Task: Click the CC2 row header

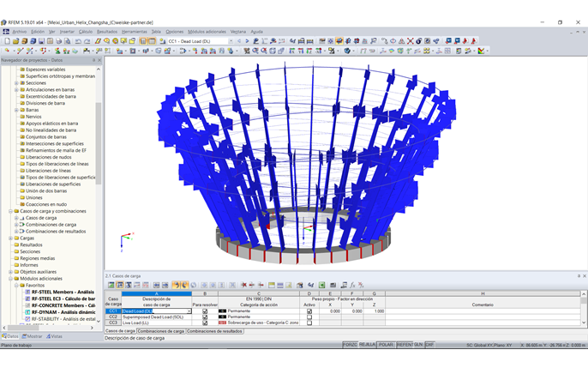Action: click(x=113, y=317)
